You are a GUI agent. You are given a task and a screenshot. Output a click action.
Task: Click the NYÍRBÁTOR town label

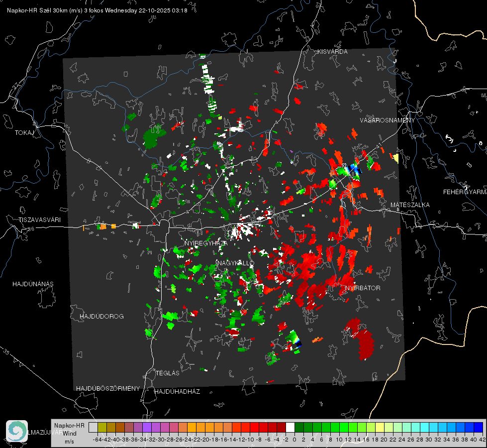click(x=363, y=288)
